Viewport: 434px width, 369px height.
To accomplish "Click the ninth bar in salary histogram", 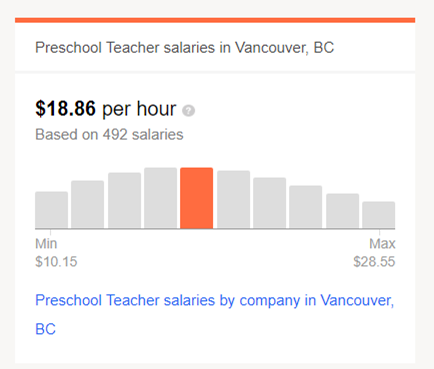I will pos(343,211).
